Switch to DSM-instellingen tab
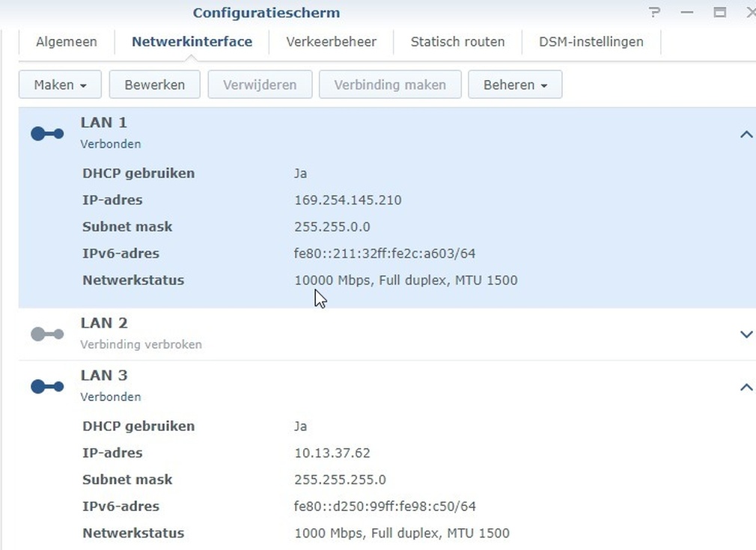Image resolution: width=756 pixels, height=550 pixels. click(x=591, y=42)
